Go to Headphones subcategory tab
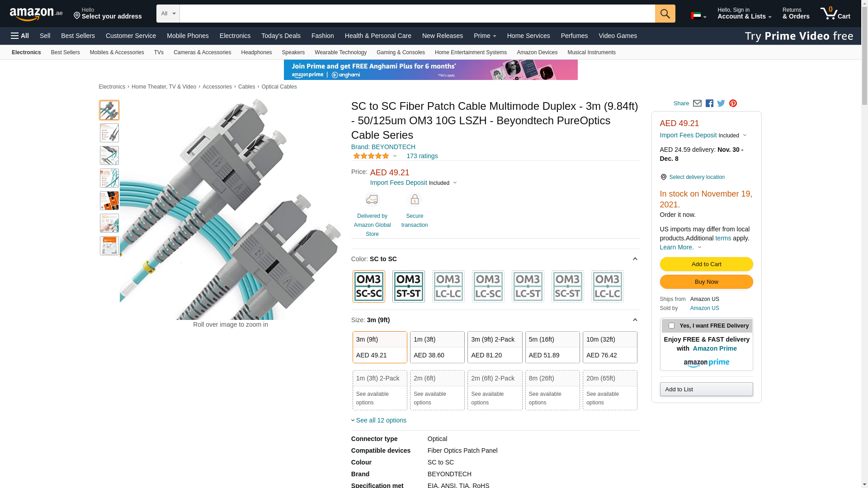 pyautogui.click(x=256, y=52)
